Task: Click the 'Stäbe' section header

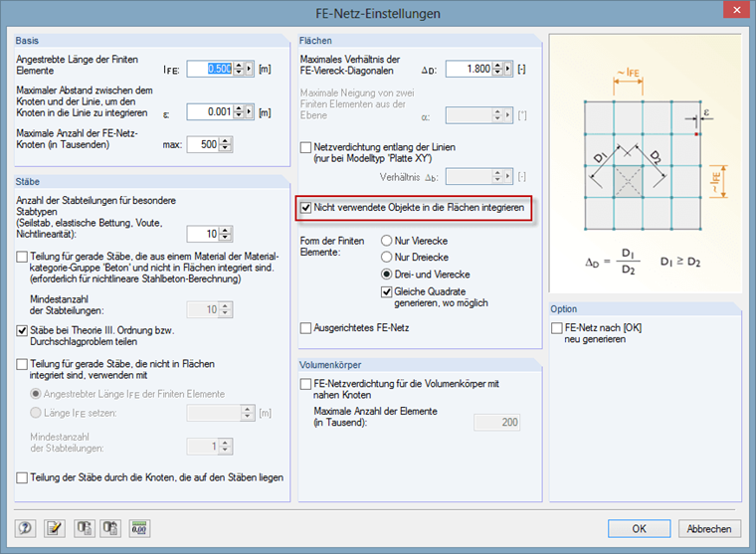Action: click(28, 182)
